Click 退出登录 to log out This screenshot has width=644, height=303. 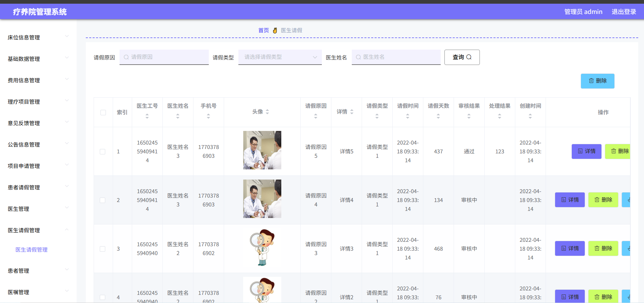click(x=624, y=12)
